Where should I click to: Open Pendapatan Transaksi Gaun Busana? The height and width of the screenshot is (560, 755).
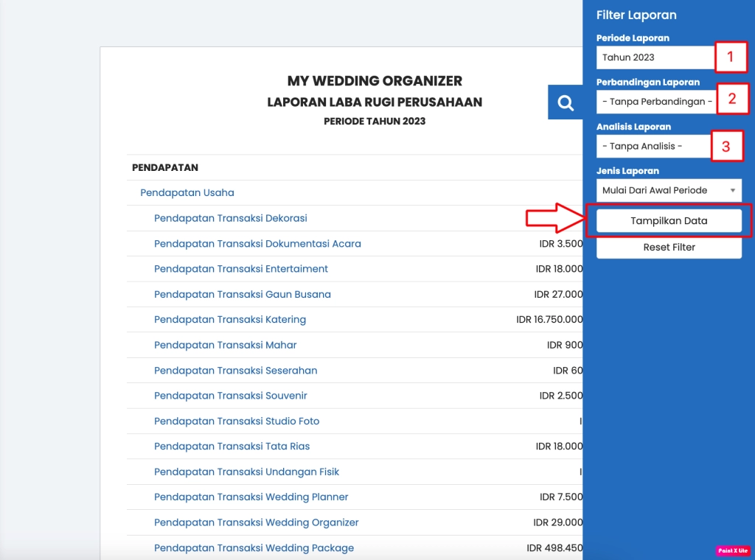242,295
